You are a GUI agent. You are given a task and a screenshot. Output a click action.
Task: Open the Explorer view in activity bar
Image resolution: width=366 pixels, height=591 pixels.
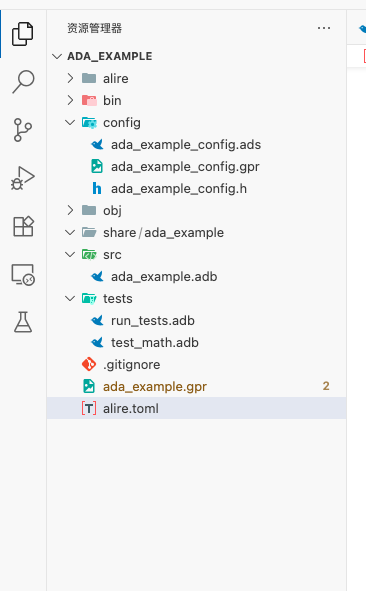[23, 34]
